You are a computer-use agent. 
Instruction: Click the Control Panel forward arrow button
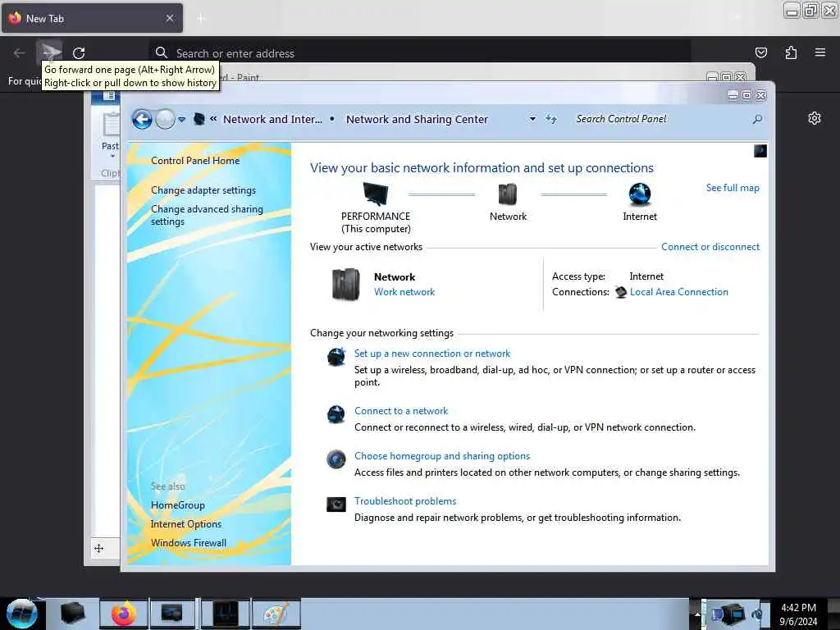point(165,119)
